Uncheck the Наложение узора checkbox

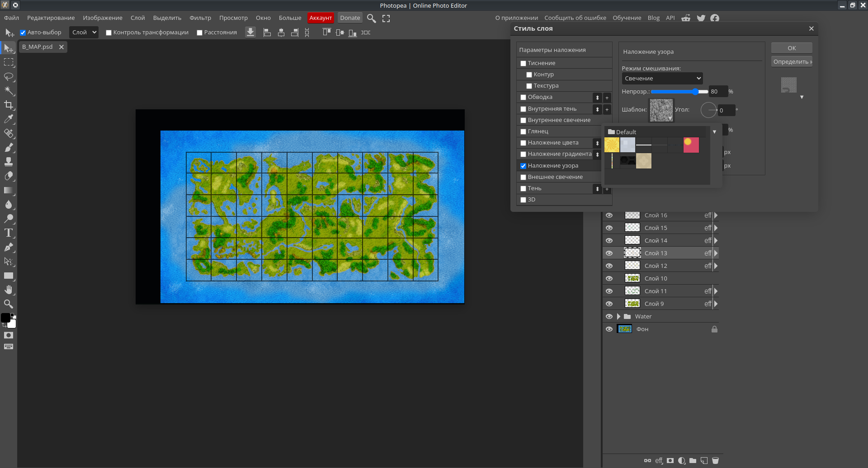click(523, 166)
